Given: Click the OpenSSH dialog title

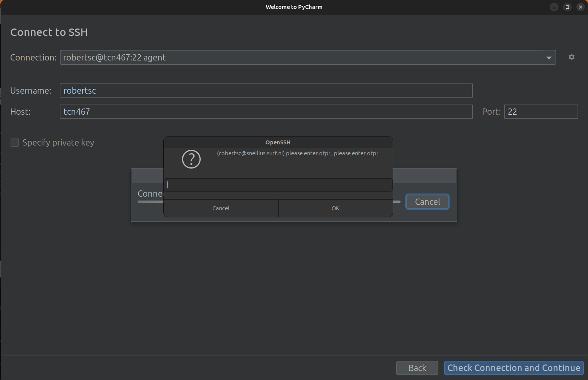Looking at the screenshot, I should (278, 142).
